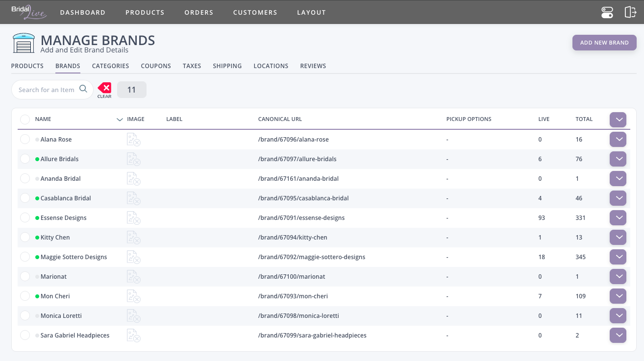
Task: Click the Add New Brand button
Action: pos(604,43)
